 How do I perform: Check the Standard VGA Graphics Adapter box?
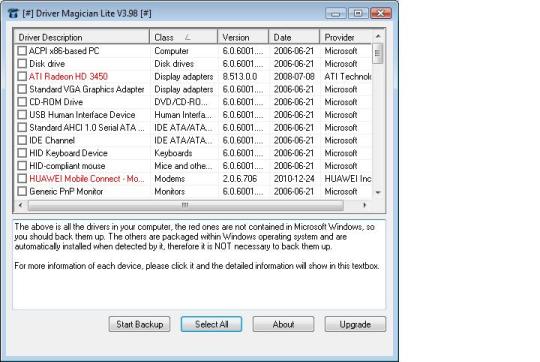point(22,89)
